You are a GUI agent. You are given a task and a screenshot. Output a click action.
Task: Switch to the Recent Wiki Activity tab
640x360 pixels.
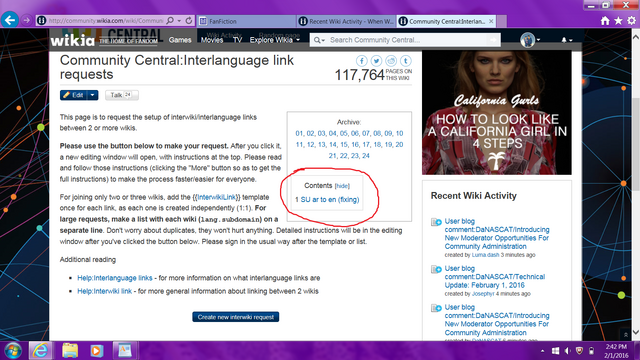[x=347, y=21]
